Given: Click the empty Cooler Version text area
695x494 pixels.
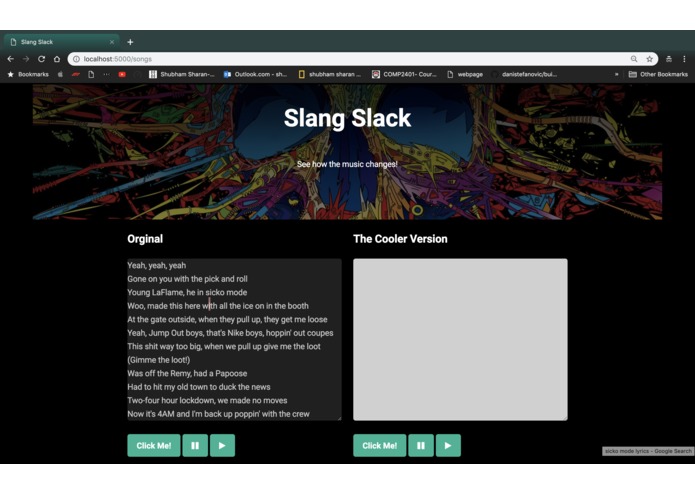Looking at the screenshot, I should (x=460, y=339).
